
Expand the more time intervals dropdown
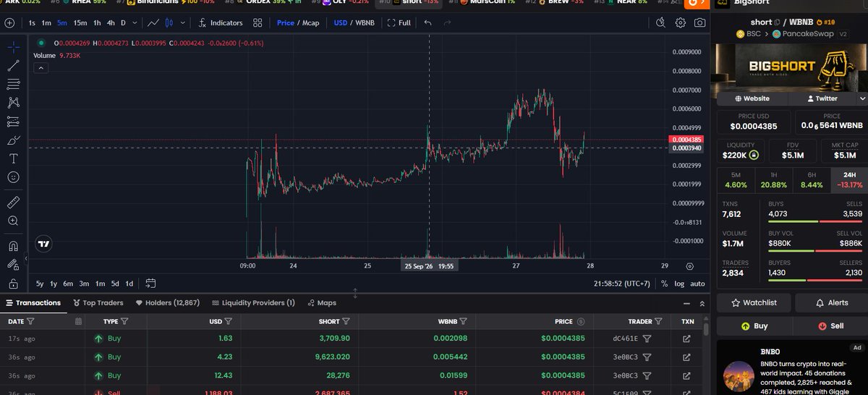coord(135,23)
